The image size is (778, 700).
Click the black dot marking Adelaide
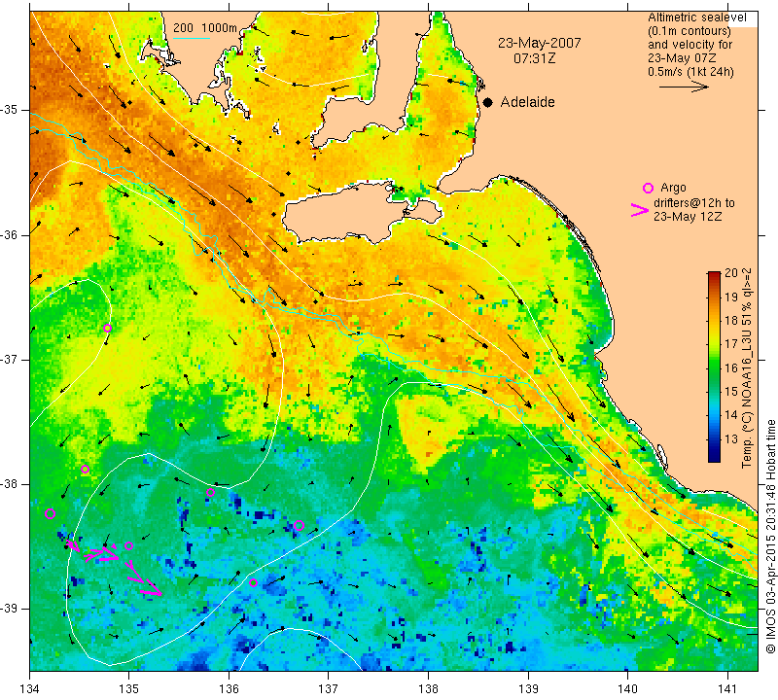[x=488, y=102]
